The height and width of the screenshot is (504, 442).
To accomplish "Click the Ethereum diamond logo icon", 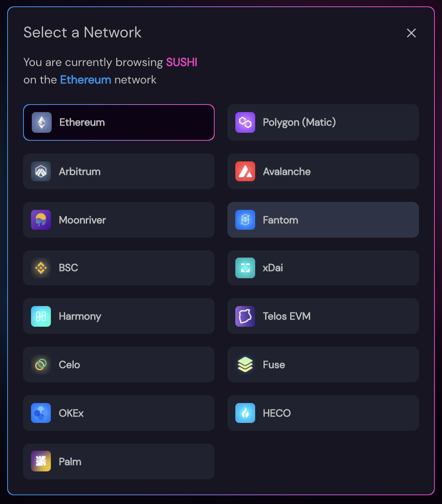I will click(42, 122).
